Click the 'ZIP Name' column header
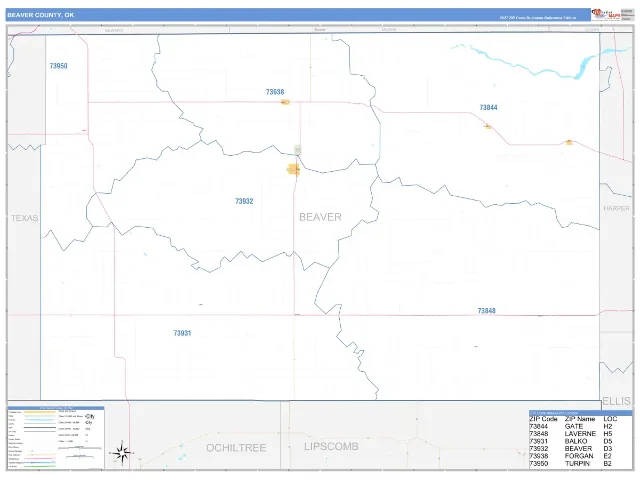This screenshot has width=640, height=480. point(580,419)
